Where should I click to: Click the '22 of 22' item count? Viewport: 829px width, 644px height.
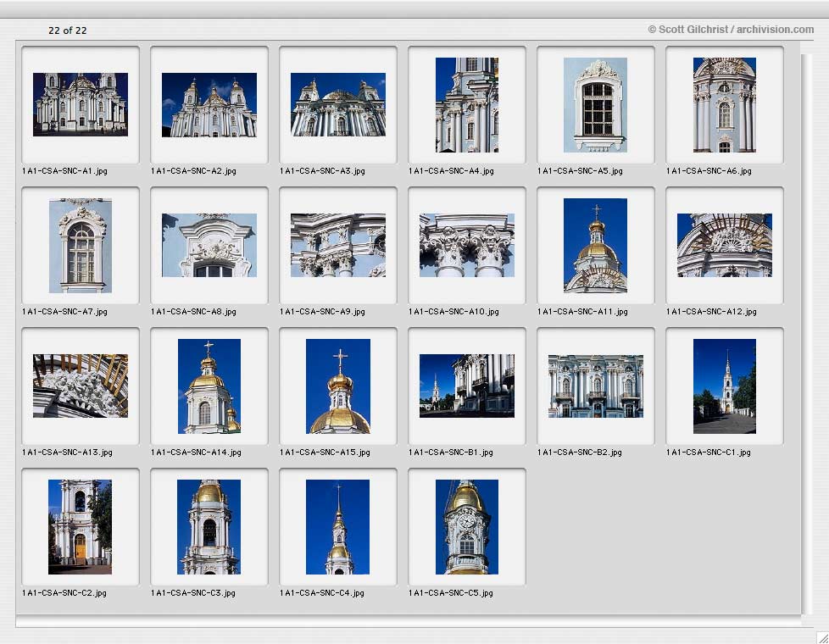(x=67, y=31)
